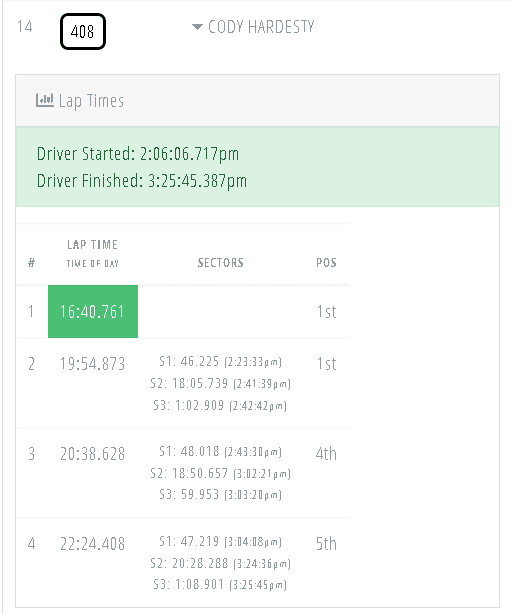This screenshot has width=511, height=614.
Task: Click the LAP TIME column header
Action: tap(92, 245)
